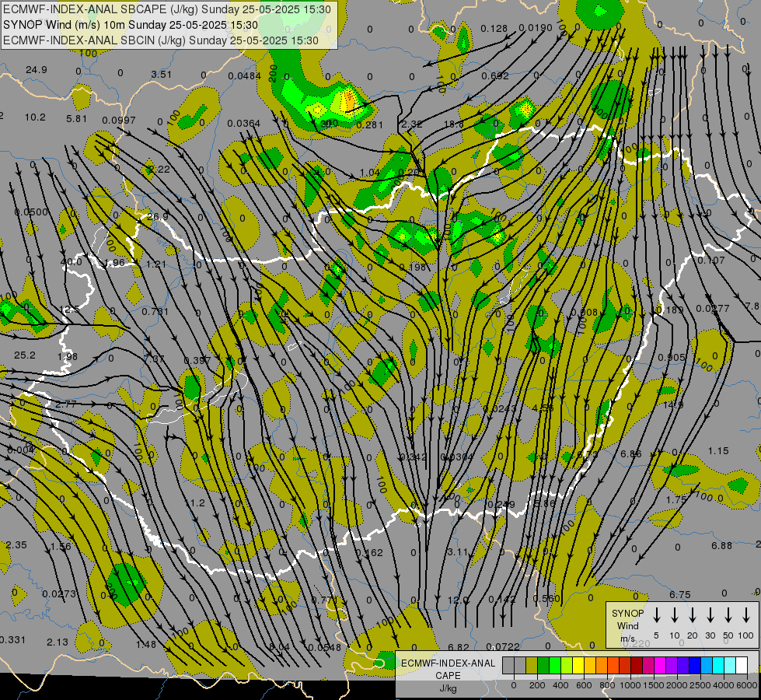Viewport: 761px width, 700px height.
Task: Pick the pure yellow swatch in CAPE scale
Action: pyautogui.click(x=578, y=666)
